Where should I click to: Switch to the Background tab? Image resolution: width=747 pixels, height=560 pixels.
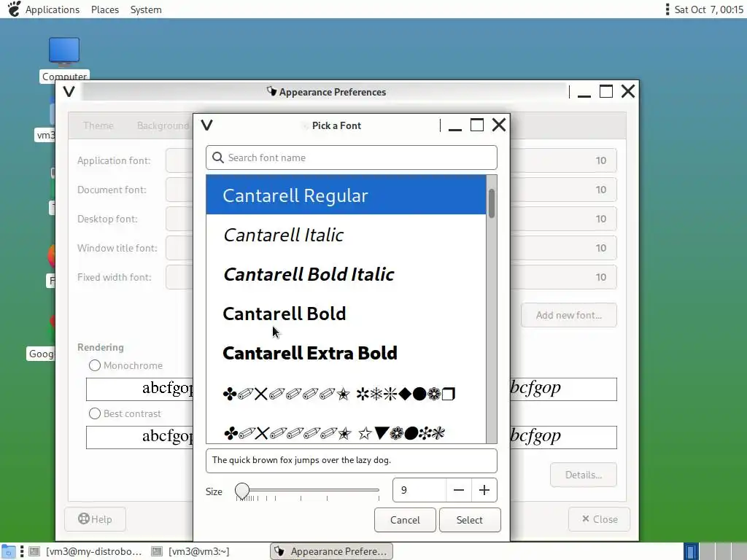[x=163, y=125]
